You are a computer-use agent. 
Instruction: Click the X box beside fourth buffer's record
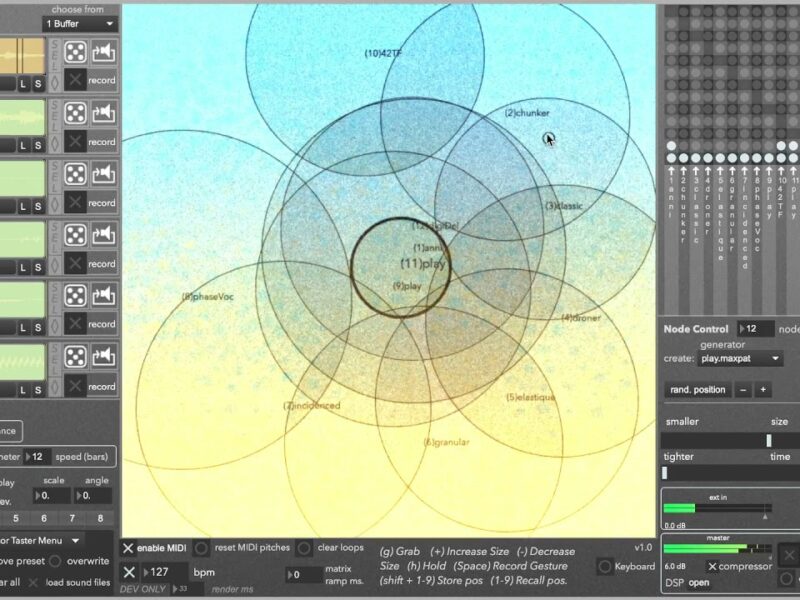pos(75,263)
